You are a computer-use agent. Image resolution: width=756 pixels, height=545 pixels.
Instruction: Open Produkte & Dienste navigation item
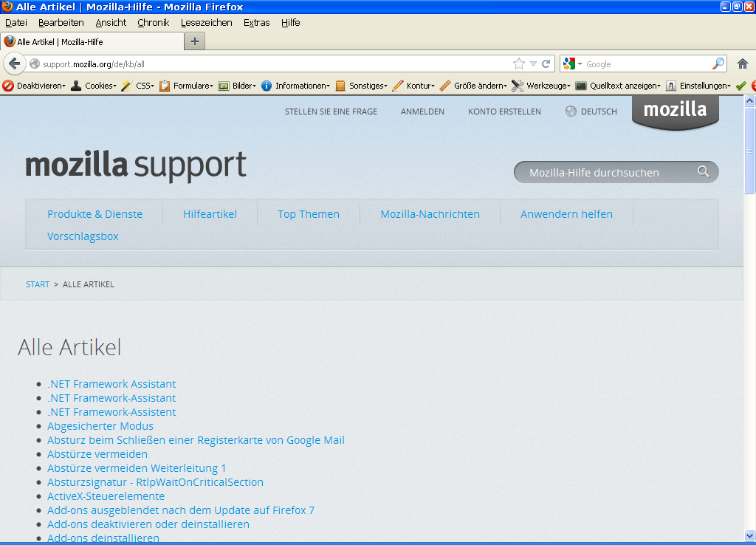click(95, 214)
